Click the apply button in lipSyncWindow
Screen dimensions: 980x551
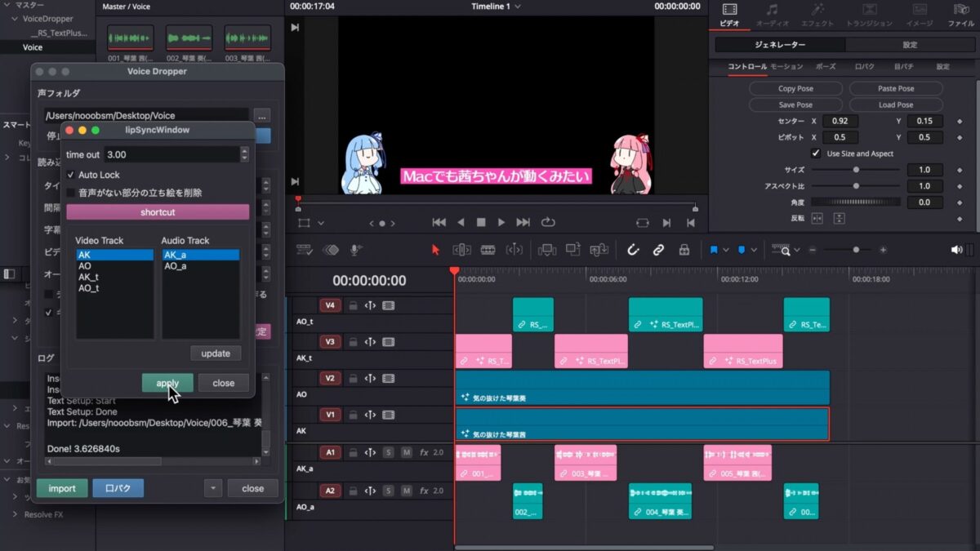[167, 382]
